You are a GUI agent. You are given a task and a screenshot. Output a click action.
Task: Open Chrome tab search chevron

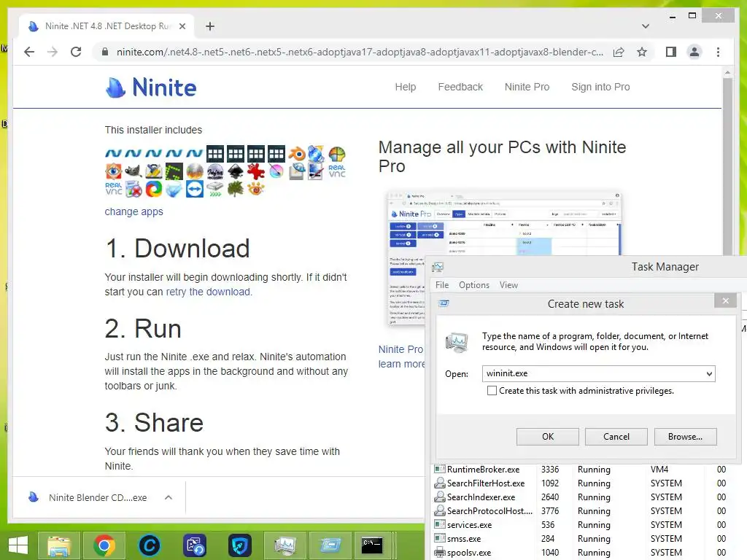(x=646, y=26)
